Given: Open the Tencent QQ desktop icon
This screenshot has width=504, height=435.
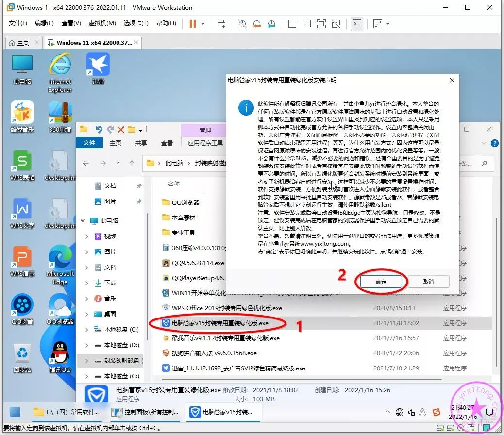Looking at the screenshot, I should pos(60,356).
